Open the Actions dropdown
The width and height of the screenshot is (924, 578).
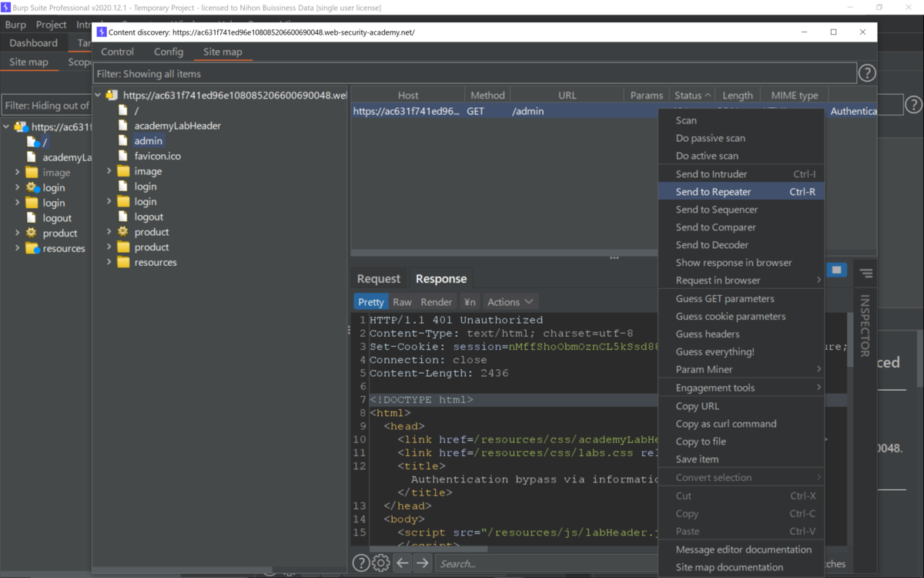(x=510, y=302)
